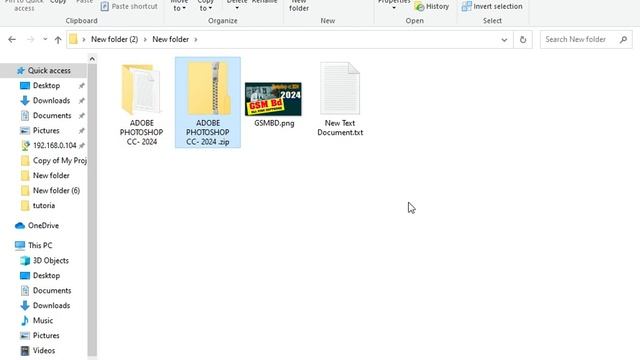Click pin icon next to Documents
Image resolution: width=640 pixels, height=360 pixels.
[x=82, y=116]
